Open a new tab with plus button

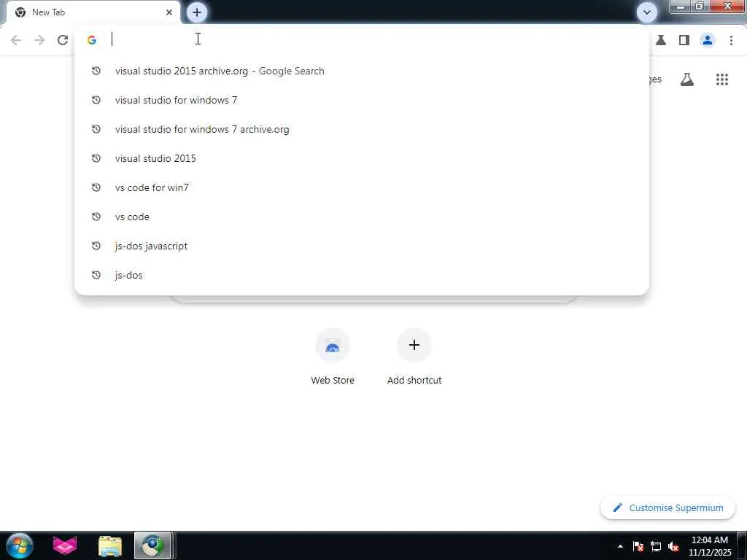point(197,12)
